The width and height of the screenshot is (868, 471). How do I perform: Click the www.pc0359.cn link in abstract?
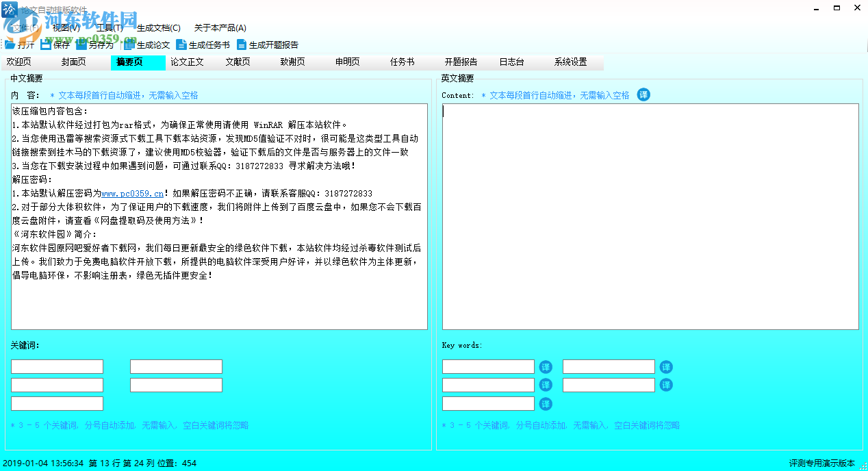(132, 194)
